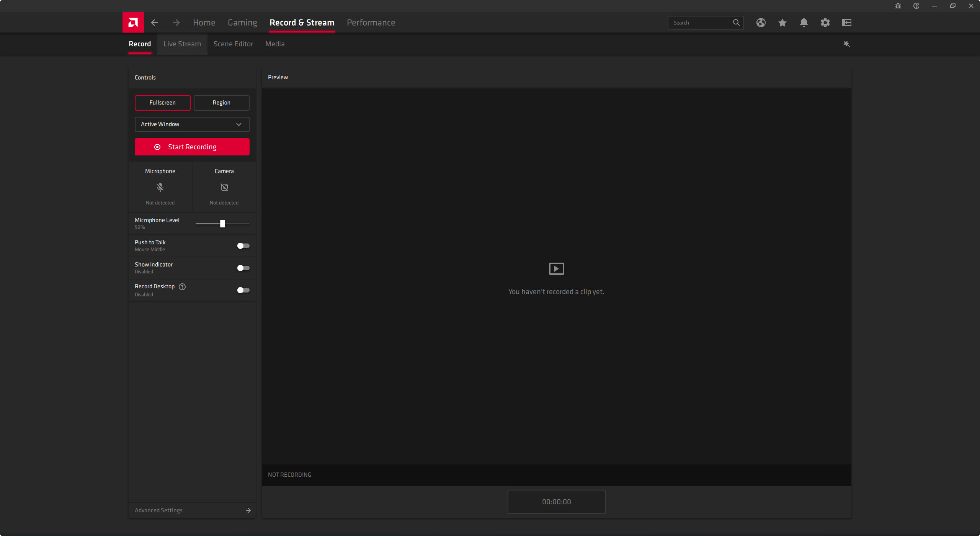Click the Mouse Middle hotkey text
Screen dimensions: 980x536
coord(150,250)
